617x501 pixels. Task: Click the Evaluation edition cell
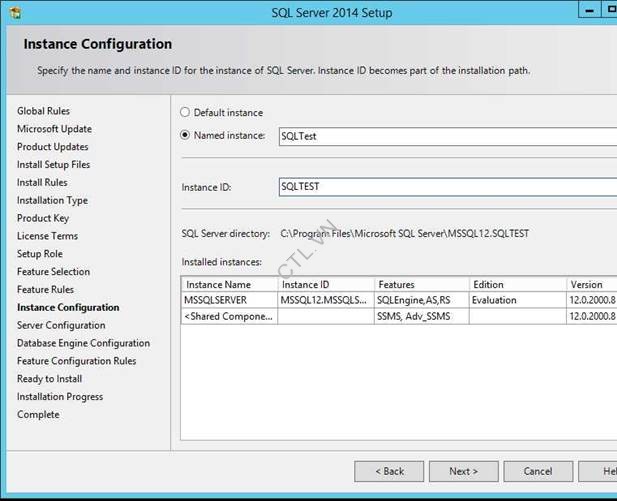[517, 300]
